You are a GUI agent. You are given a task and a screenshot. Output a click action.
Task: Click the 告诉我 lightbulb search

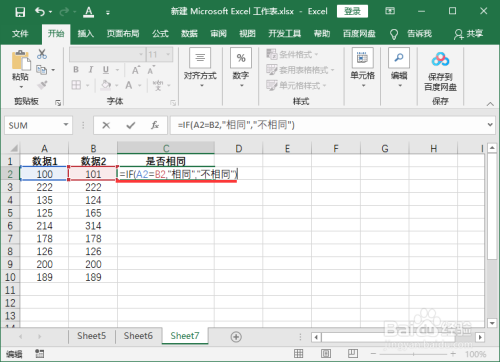(411, 34)
